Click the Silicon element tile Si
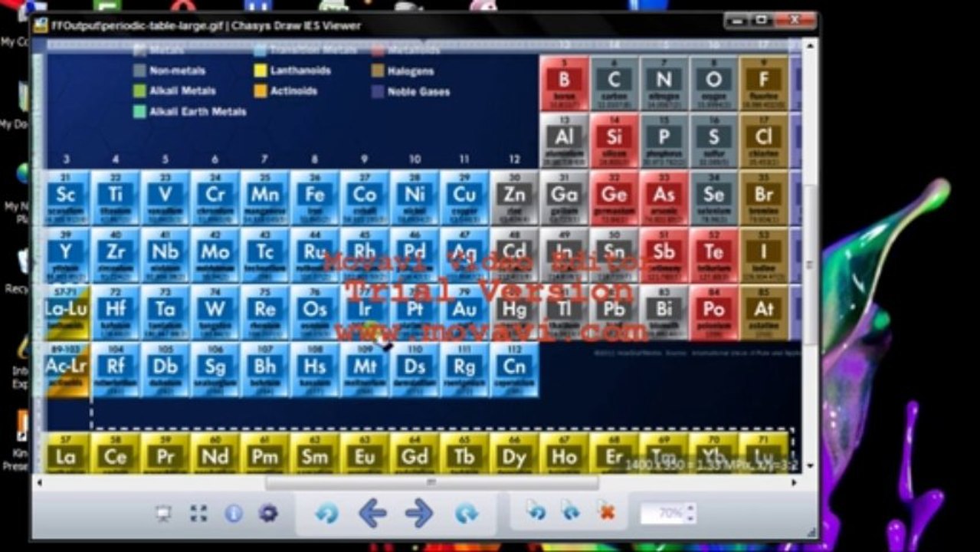 tap(614, 140)
